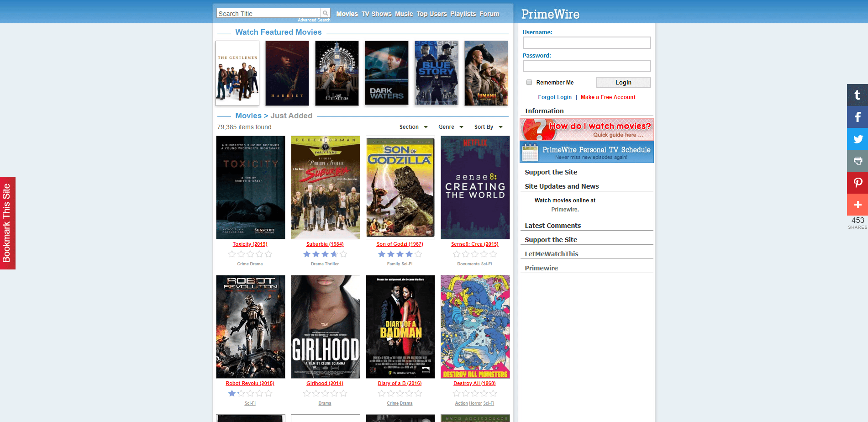This screenshot has height=422, width=868.
Task: Open the Dark Waters featured poster
Action: [x=387, y=73]
